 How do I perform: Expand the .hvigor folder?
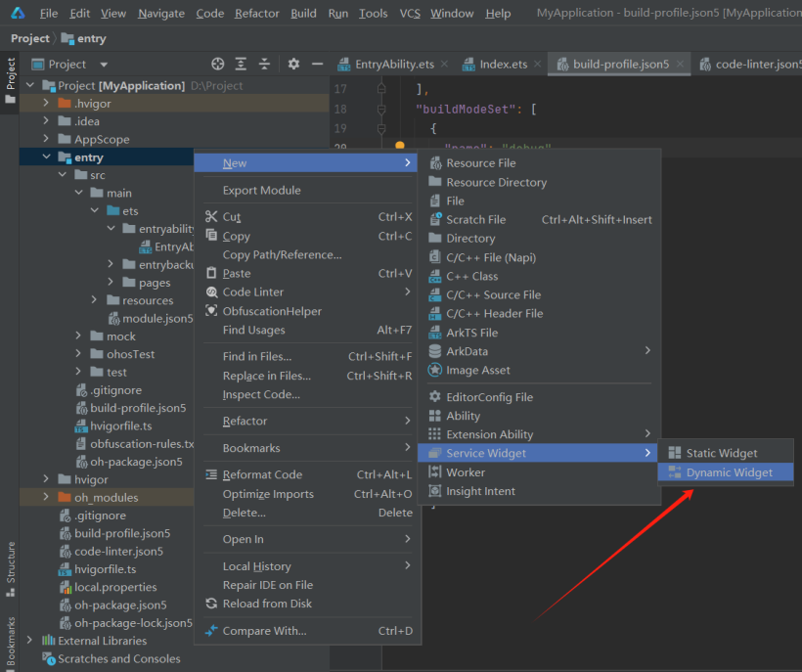point(46,104)
